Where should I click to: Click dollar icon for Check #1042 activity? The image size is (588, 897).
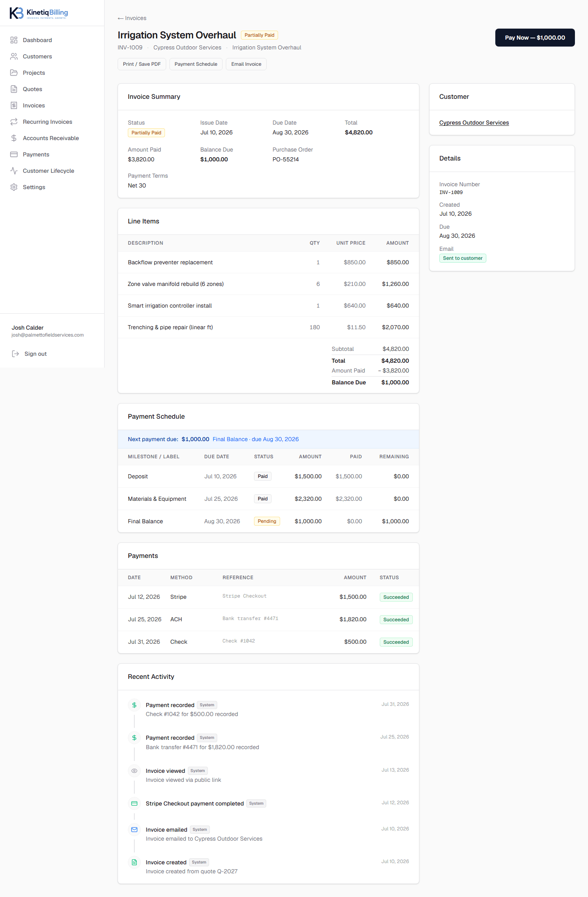coord(134,705)
